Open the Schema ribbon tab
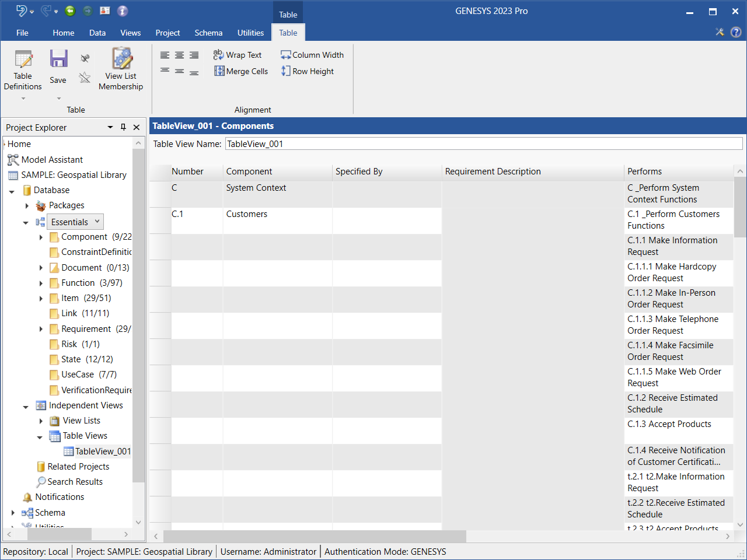Viewport: 747px width, 560px height. [x=208, y=33]
